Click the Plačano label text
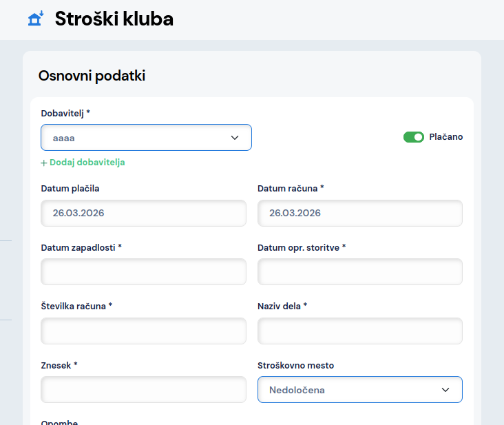 [x=445, y=137]
